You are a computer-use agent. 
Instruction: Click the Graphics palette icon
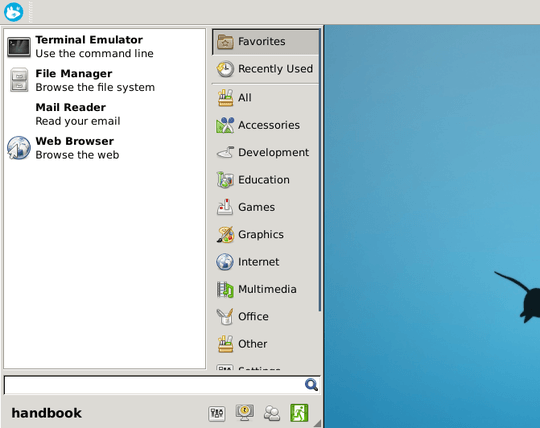[225, 234]
